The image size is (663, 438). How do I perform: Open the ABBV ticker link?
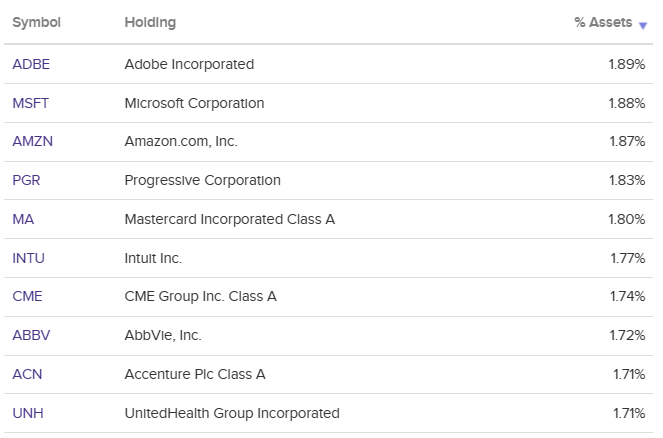point(30,335)
